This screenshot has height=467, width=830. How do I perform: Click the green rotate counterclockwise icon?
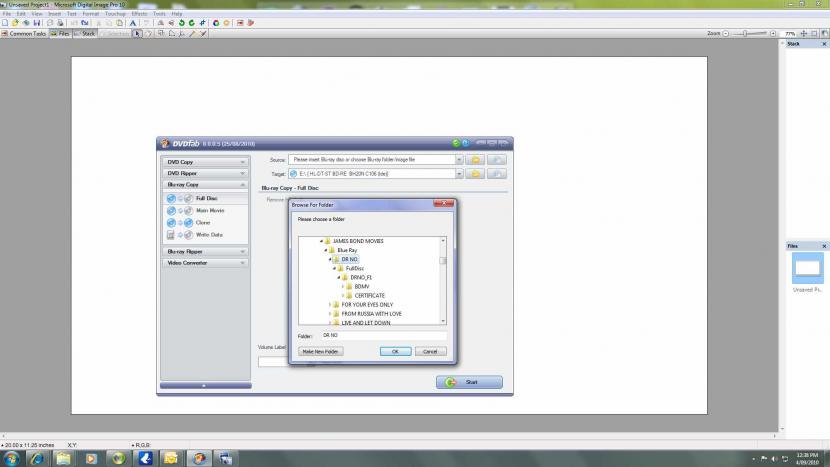[x=182, y=23]
